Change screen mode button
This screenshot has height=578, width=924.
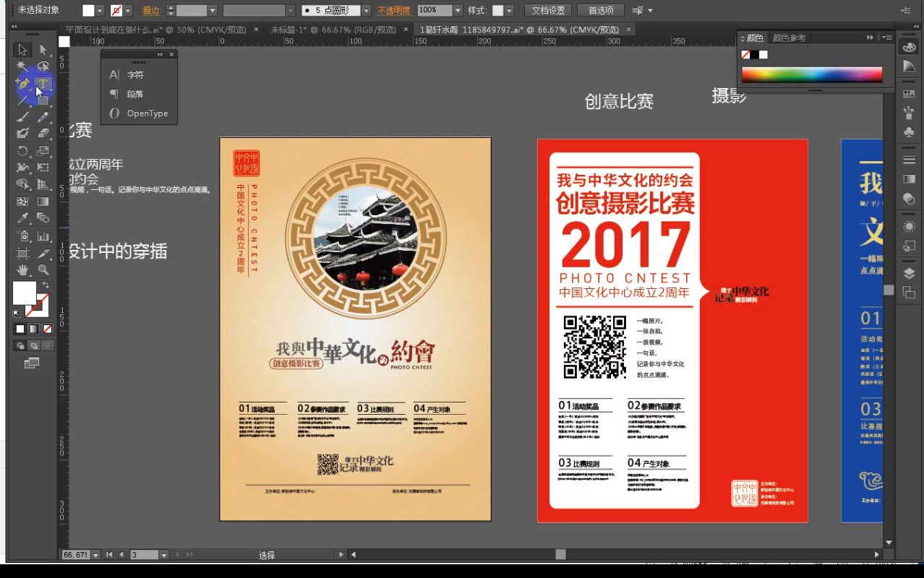(x=32, y=363)
